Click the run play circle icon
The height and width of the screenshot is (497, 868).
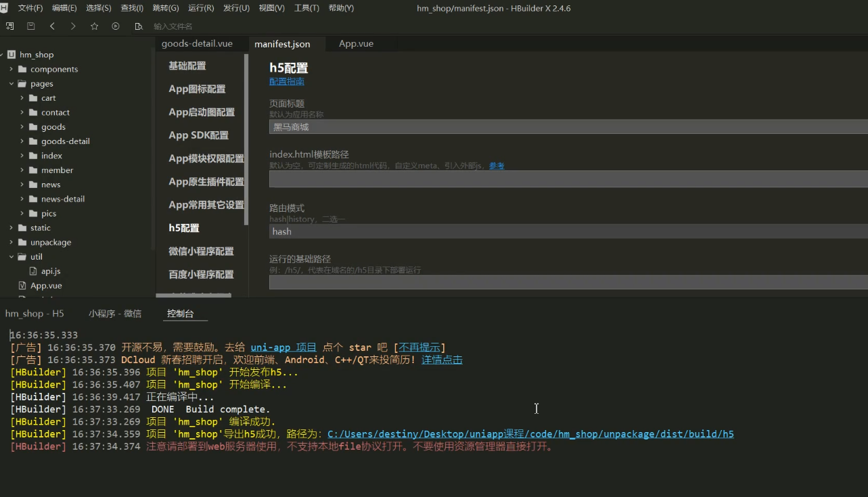(116, 26)
